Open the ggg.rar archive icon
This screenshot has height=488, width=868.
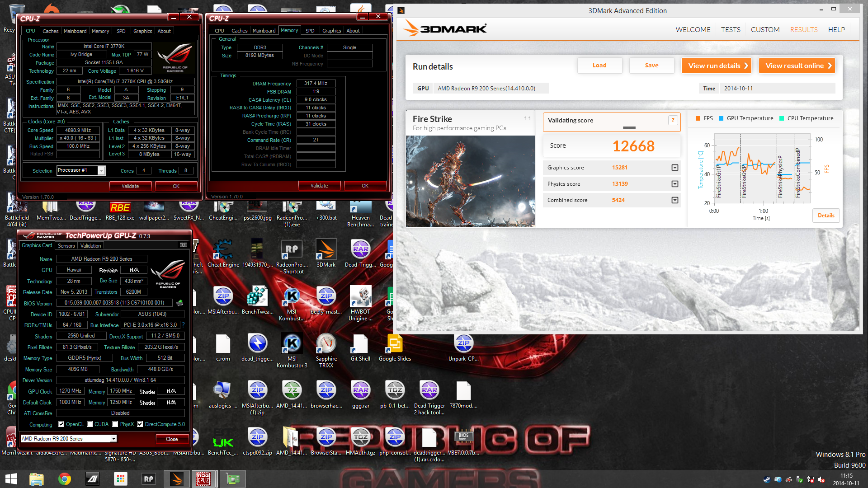360,390
